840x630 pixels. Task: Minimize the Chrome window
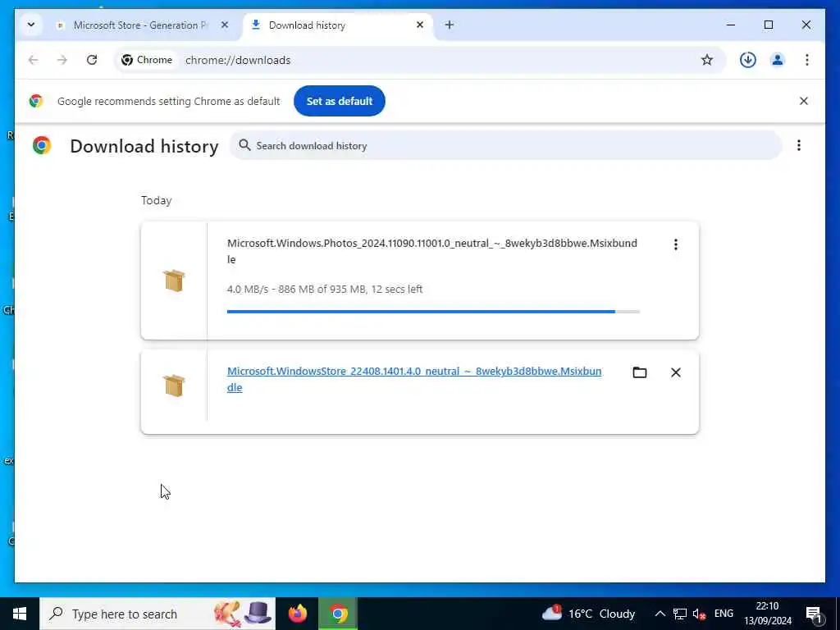[x=731, y=25]
